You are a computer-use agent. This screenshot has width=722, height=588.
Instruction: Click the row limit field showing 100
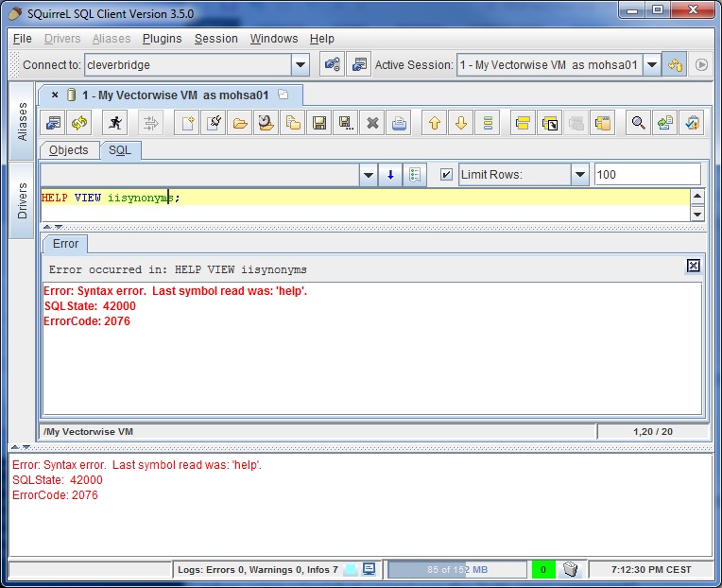[646, 175]
